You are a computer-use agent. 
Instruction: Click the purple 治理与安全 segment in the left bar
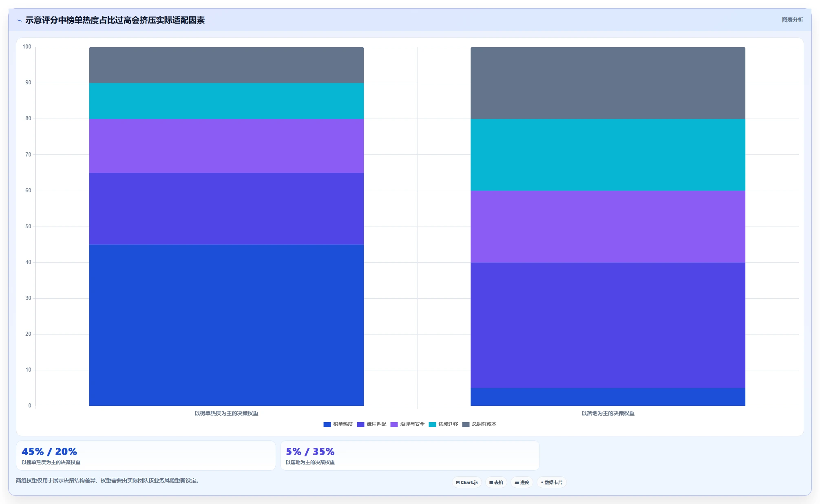(226, 146)
